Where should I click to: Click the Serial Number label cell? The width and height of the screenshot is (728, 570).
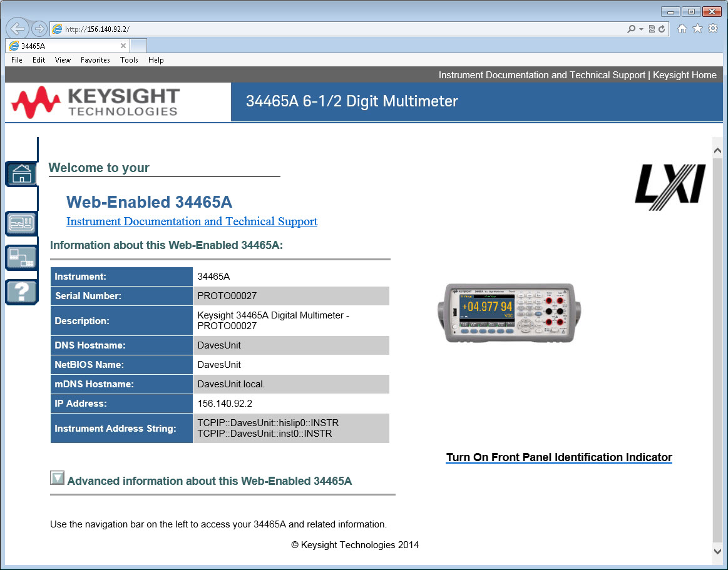coord(121,296)
